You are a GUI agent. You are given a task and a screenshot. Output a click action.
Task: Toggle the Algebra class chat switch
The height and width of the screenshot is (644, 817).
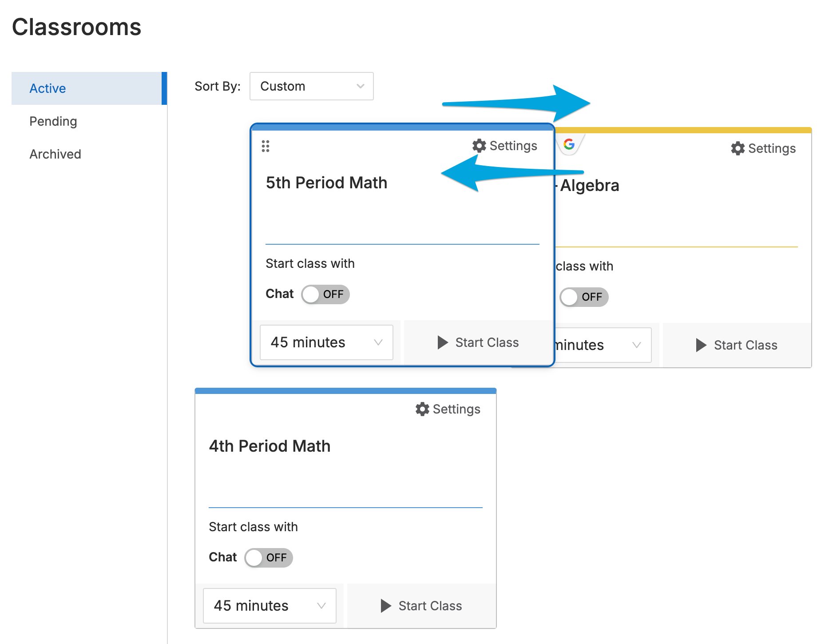click(584, 297)
